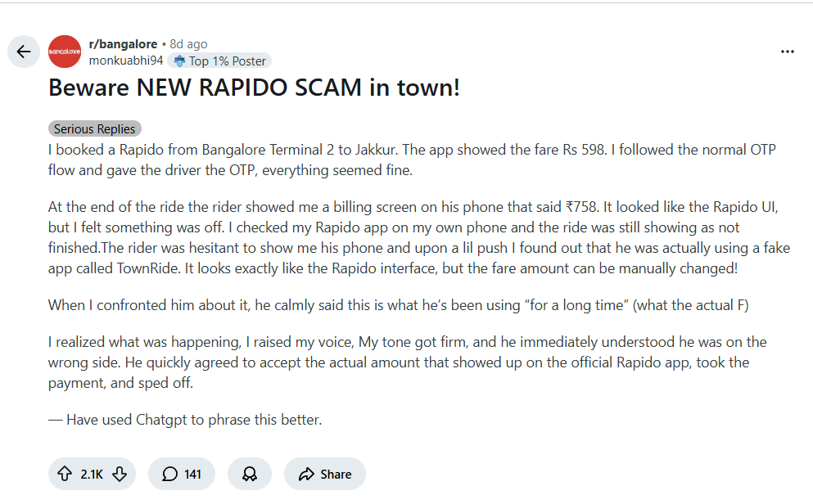Open the 141 comments section

[182, 474]
